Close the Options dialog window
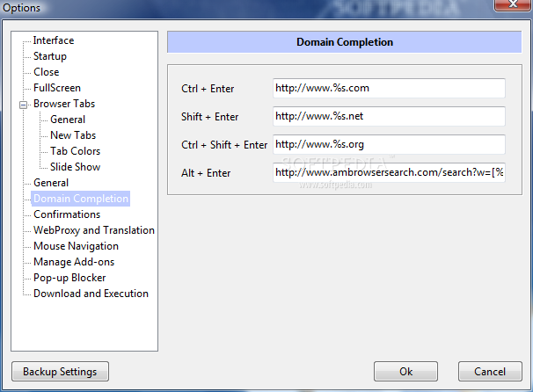The image size is (533, 392). click(x=513, y=4)
